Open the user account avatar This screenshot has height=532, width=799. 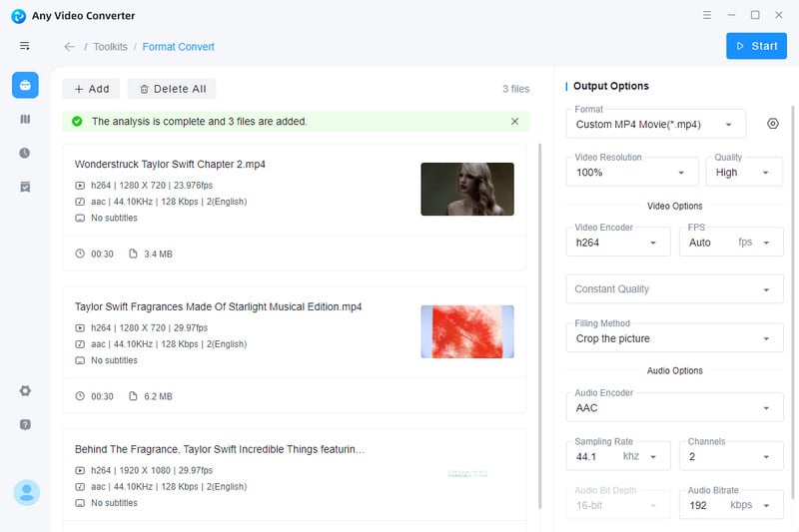27,492
